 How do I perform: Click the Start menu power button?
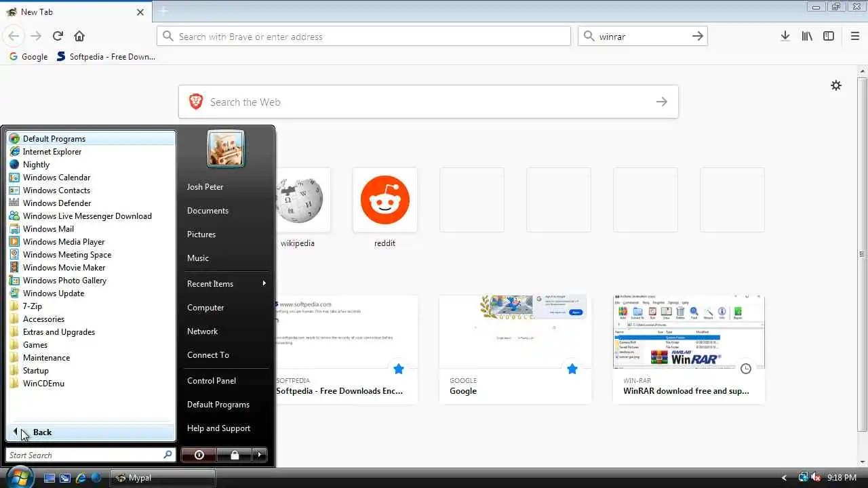199,455
